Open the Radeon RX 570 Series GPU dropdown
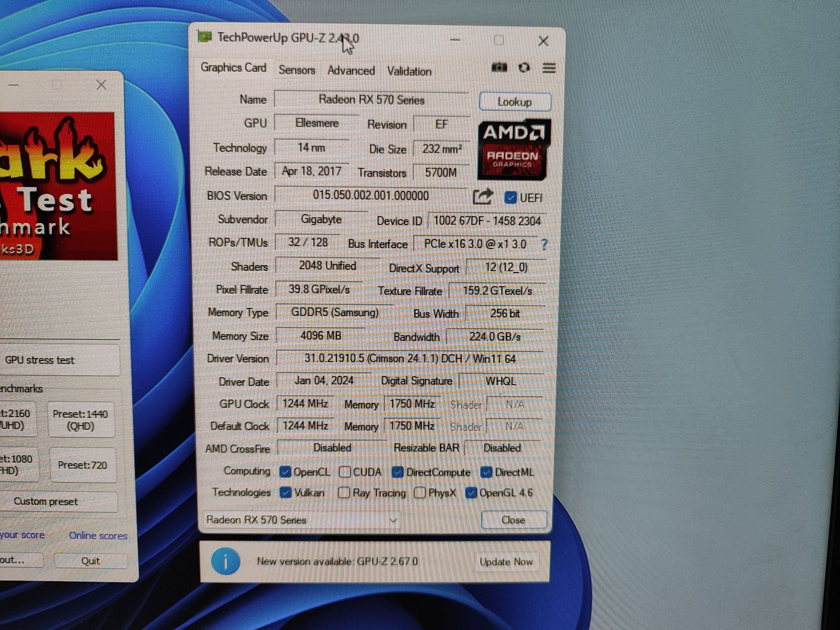 point(301,520)
